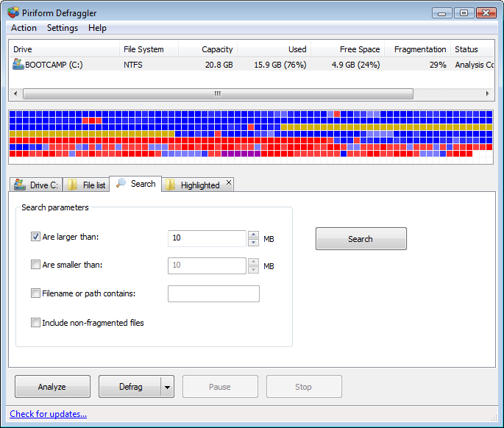Screen dimensions: 504x428
Task: Sort by the Fragmentation column header
Action: [x=417, y=49]
